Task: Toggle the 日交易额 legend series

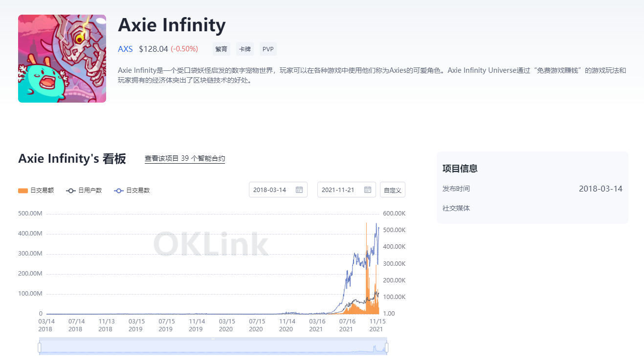Action: (36, 191)
